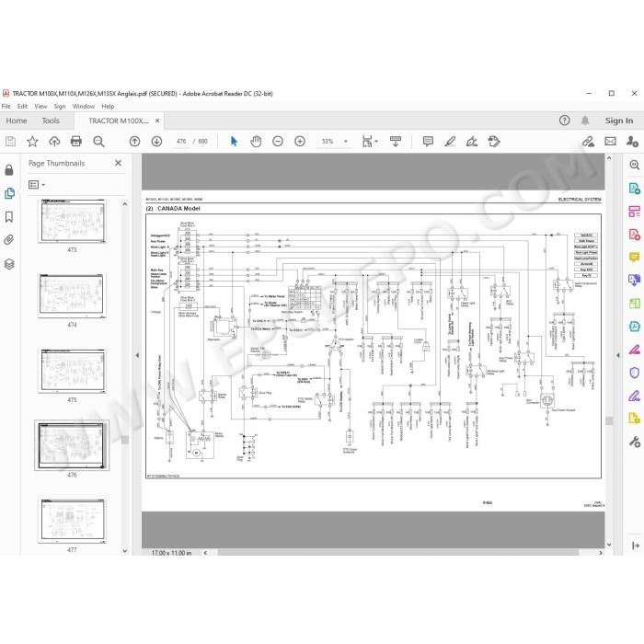Select the page 475 thumbnail
The image size is (644, 644).
(x=72, y=371)
